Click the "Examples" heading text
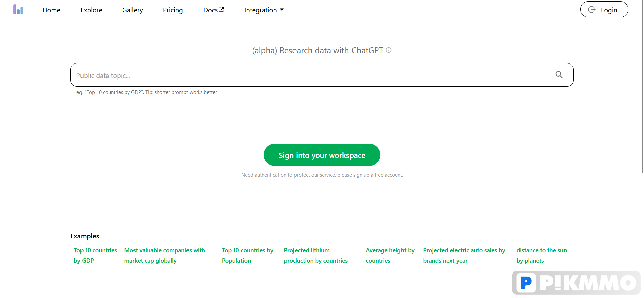The image size is (644, 298). [85, 236]
